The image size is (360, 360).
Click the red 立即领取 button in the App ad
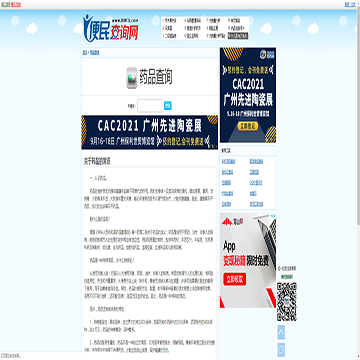[234, 279]
